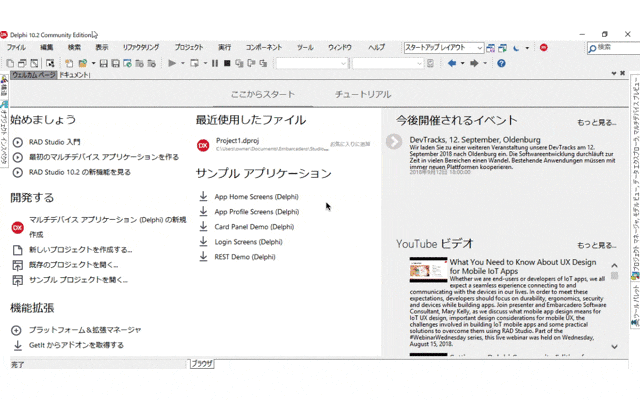Click the RAD Studio 入門 link
The image size is (640, 400).
click(54, 142)
